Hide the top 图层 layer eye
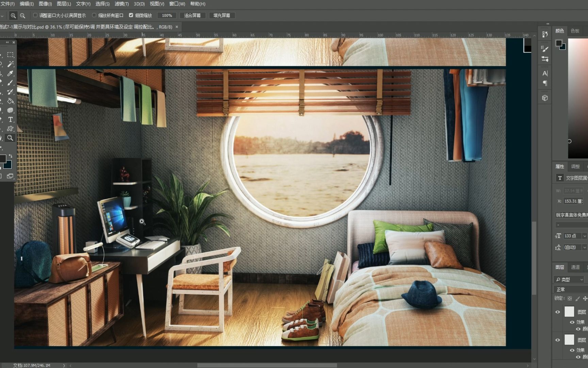Viewport: 588px width, 368px height. pos(557,312)
